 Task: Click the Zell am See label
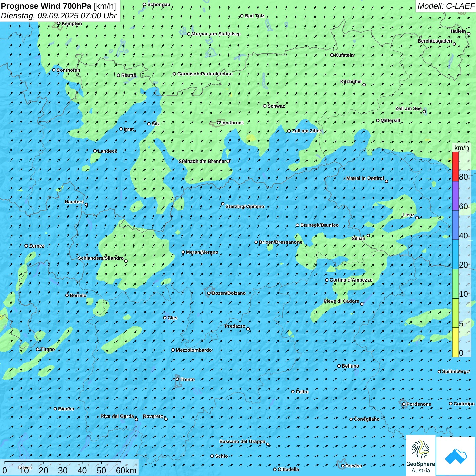pyautogui.click(x=408, y=108)
